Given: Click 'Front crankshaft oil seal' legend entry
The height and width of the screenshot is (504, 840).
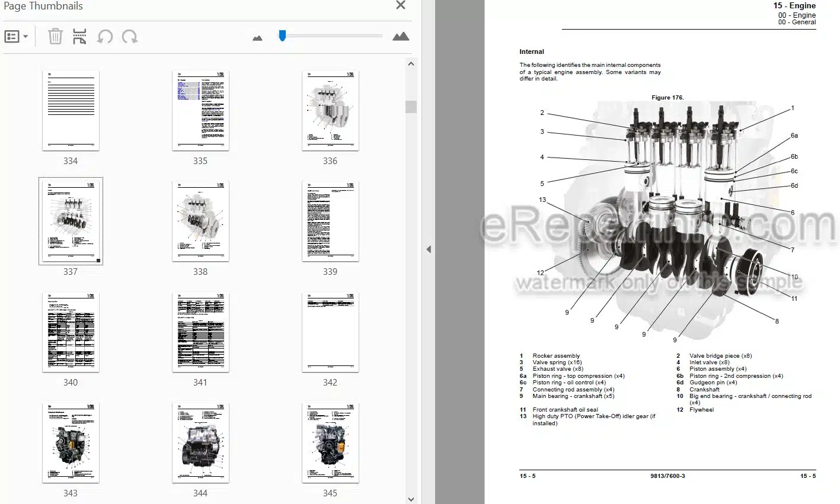Looking at the screenshot, I should coord(565,410).
